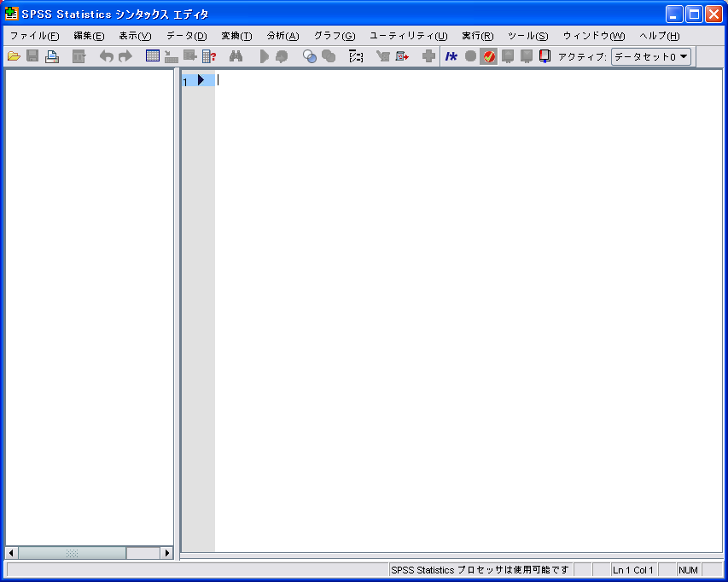728x582 pixels.
Task: Click the Run selection play arrow icon
Action: point(264,56)
